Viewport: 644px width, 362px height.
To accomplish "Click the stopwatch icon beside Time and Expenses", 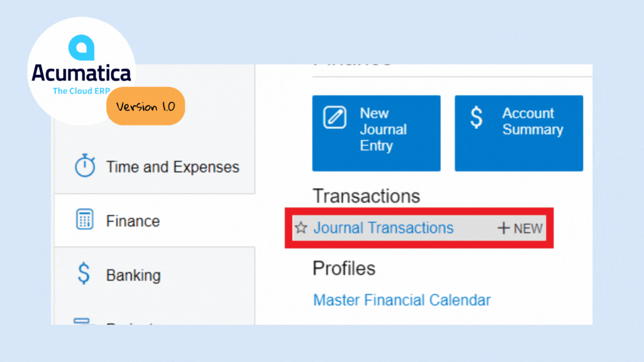I will pos(85,166).
